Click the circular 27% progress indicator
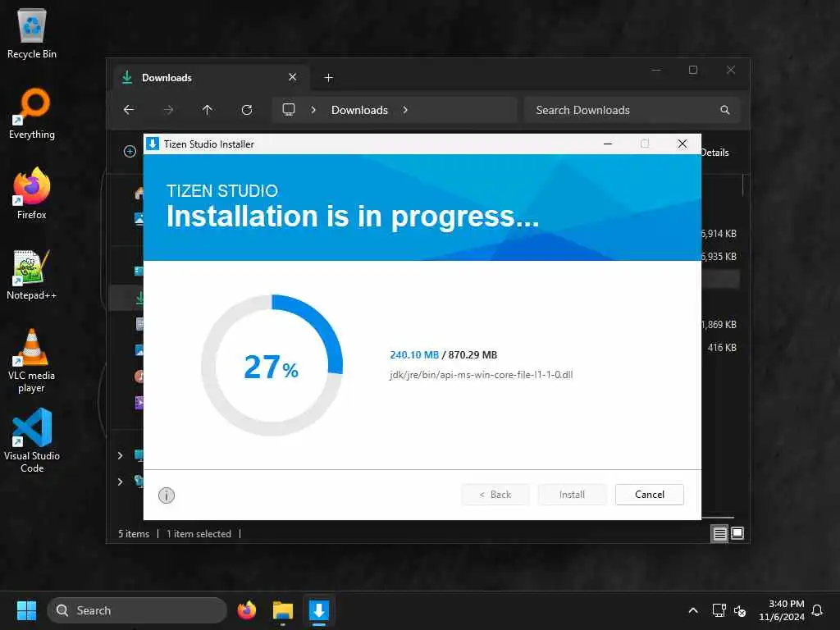This screenshot has width=840, height=630. [x=272, y=365]
